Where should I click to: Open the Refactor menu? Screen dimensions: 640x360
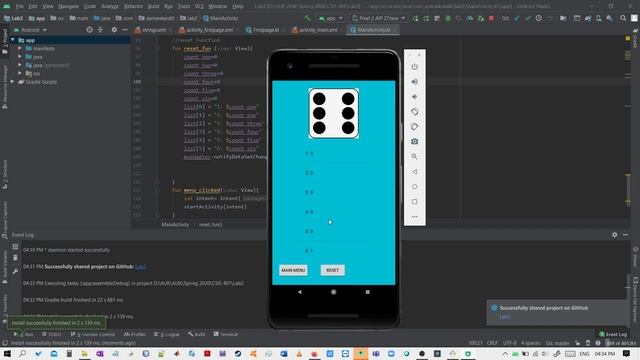click(133, 6)
